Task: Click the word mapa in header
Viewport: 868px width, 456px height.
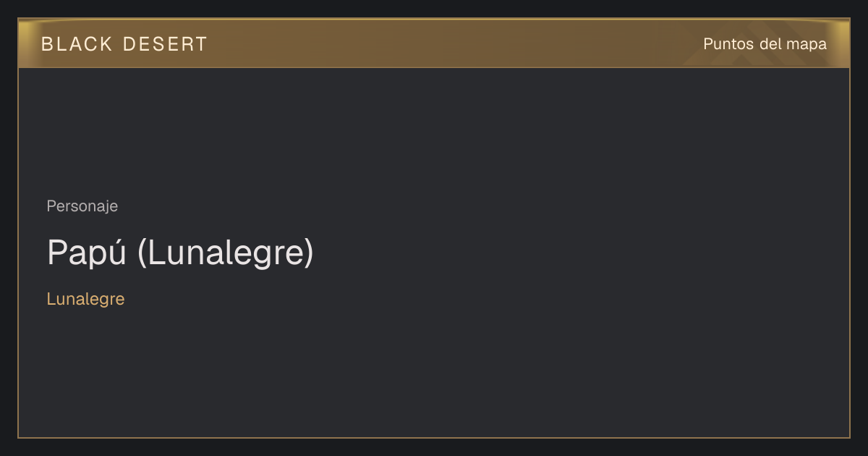Action: point(807,44)
